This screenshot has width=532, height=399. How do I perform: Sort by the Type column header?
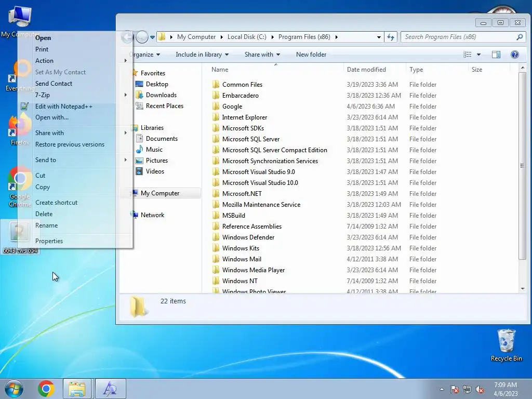pyautogui.click(x=437, y=70)
